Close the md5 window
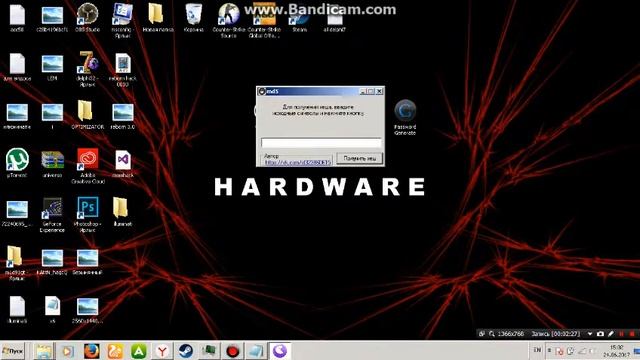 (x=379, y=91)
